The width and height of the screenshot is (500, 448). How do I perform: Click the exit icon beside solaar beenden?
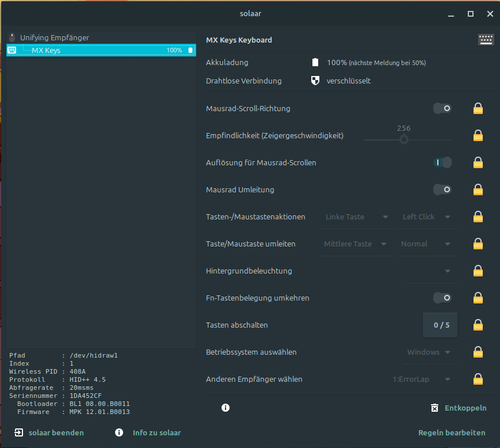19,432
